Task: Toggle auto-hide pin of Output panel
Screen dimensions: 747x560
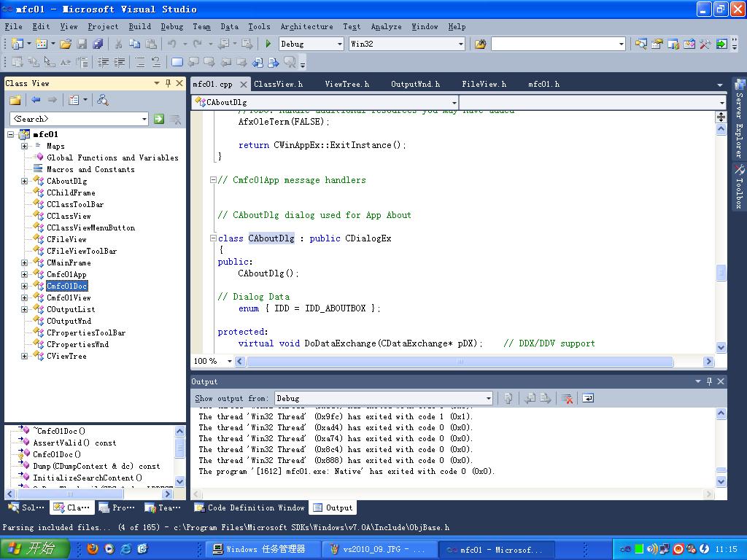Action: (x=709, y=381)
